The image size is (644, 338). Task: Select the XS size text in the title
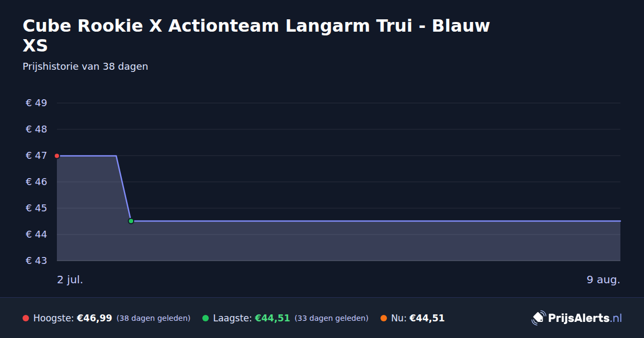tap(35, 46)
